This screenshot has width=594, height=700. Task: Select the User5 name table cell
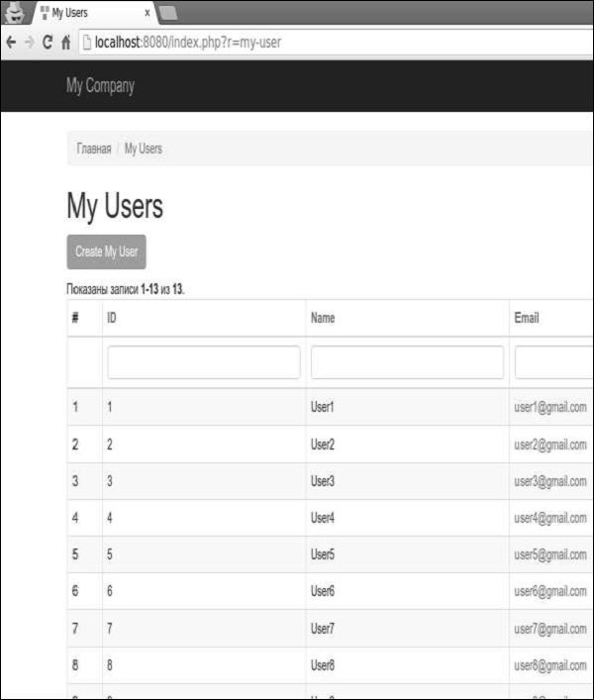pos(323,554)
